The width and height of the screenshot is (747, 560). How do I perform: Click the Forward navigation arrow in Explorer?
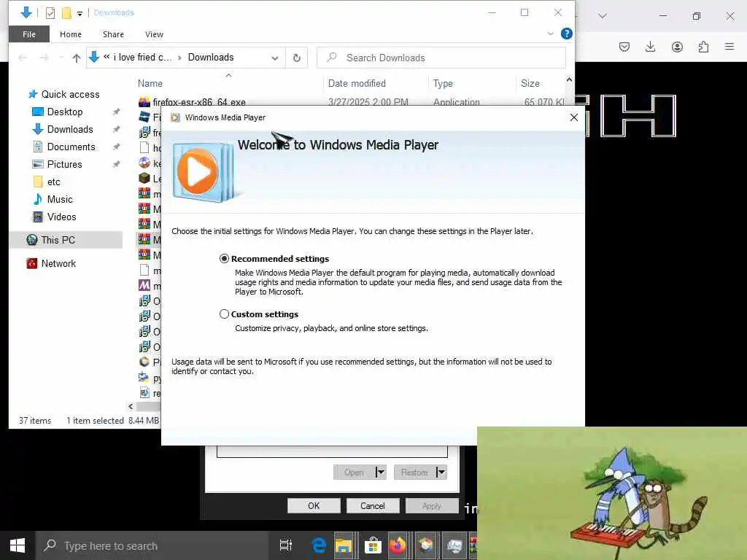[x=44, y=58]
